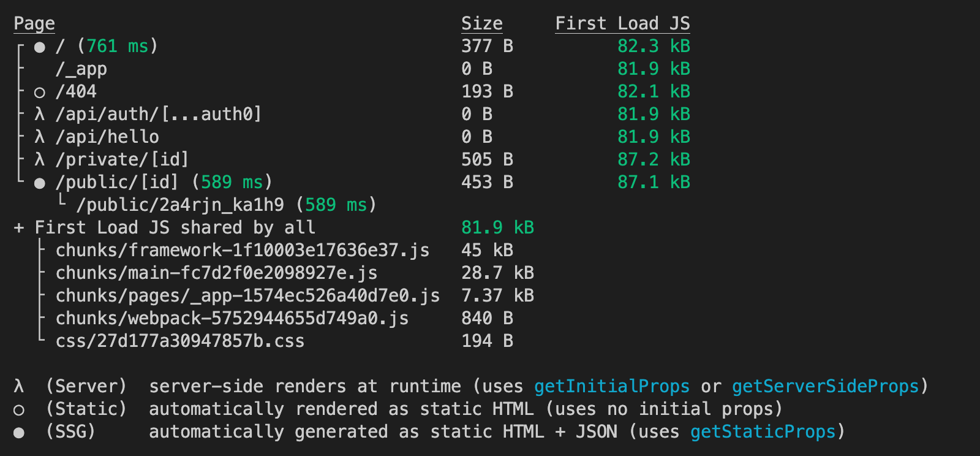The image size is (980, 456).
Task: Open the getStaticProps link
Action: point(763,431)
